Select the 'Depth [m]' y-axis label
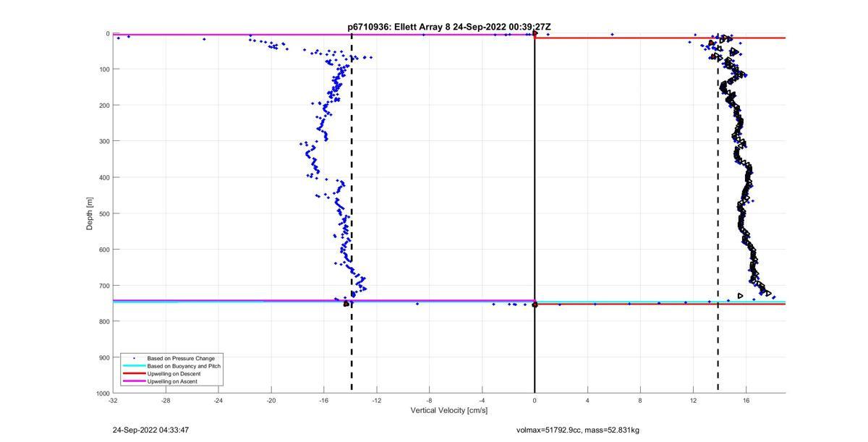This screenshot has height=442, width=868. [90, 213]
